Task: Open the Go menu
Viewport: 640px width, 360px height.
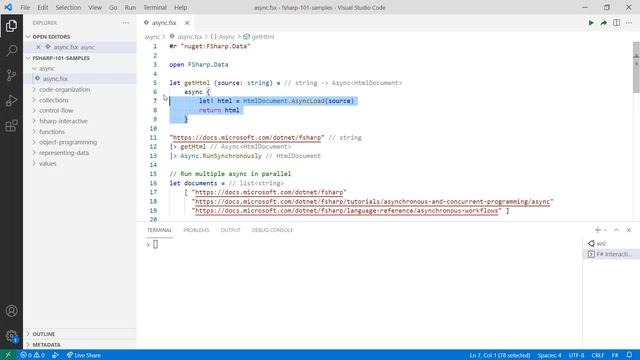Action: [x=113, y=7]
